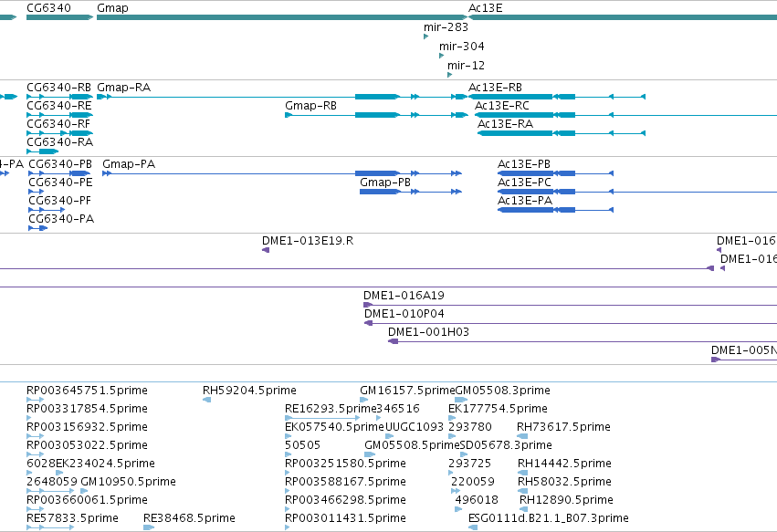Select EST RP003466298.5prime
Image resolution: width=777 pixels, height=532 pixels.
tap(345, 501)
